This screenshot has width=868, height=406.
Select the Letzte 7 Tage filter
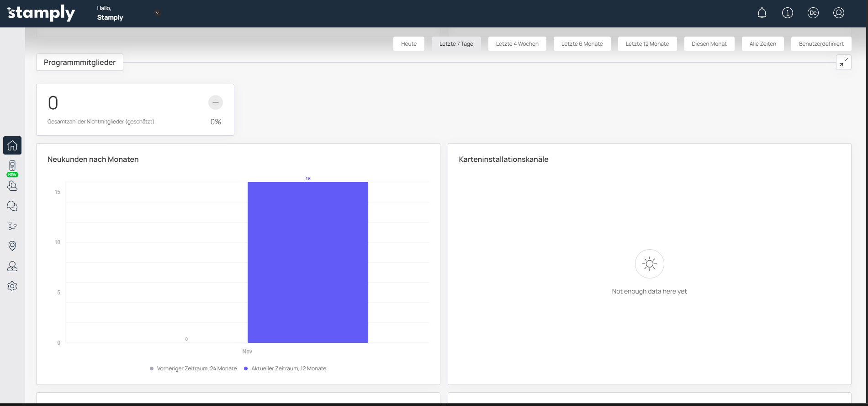(456, 44)
